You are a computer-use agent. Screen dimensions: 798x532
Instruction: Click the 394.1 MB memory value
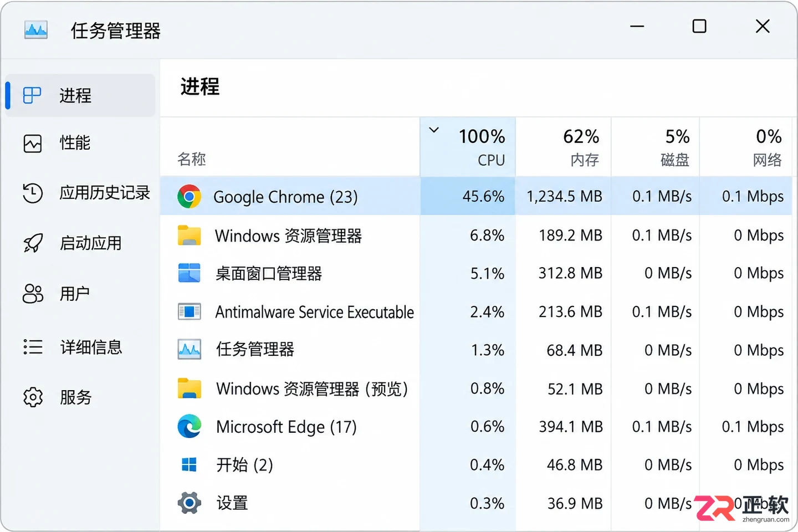(x=570, y=426)
